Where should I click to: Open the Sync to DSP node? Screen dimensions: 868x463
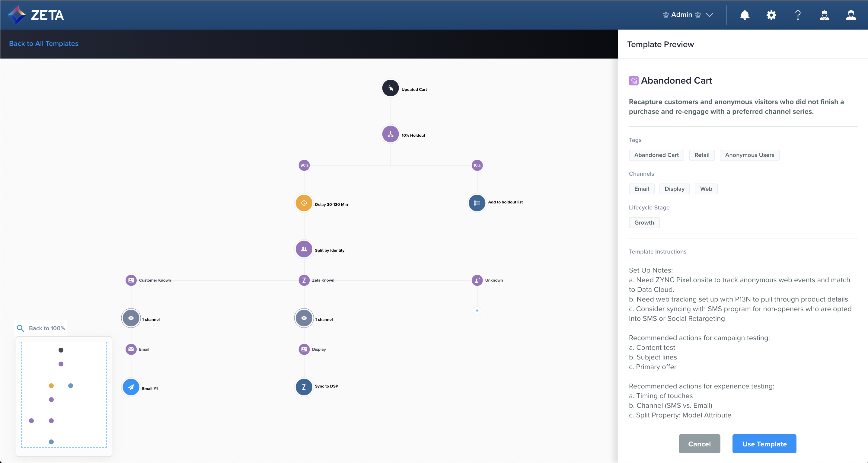[304, 387]
